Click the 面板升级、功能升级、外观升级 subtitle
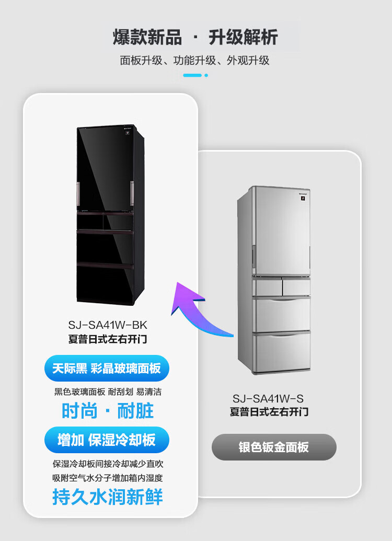This screenshot has height=541, width=392. click(194, 61)
